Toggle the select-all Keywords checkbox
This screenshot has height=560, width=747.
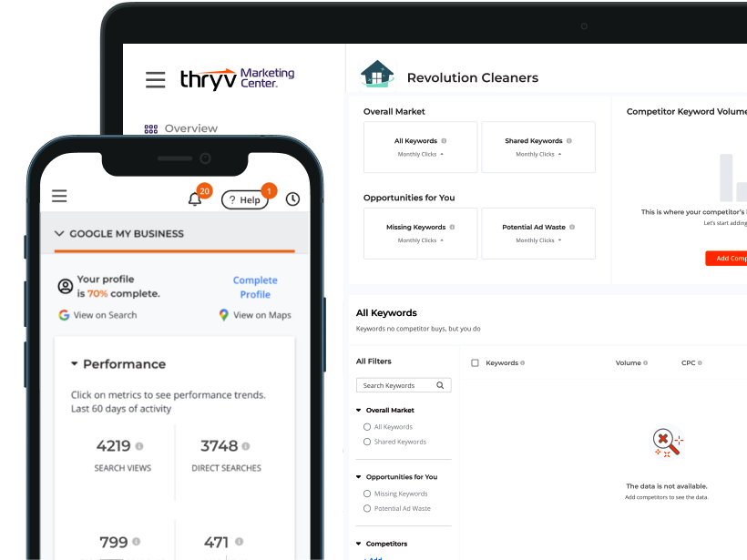coord(475,362)
